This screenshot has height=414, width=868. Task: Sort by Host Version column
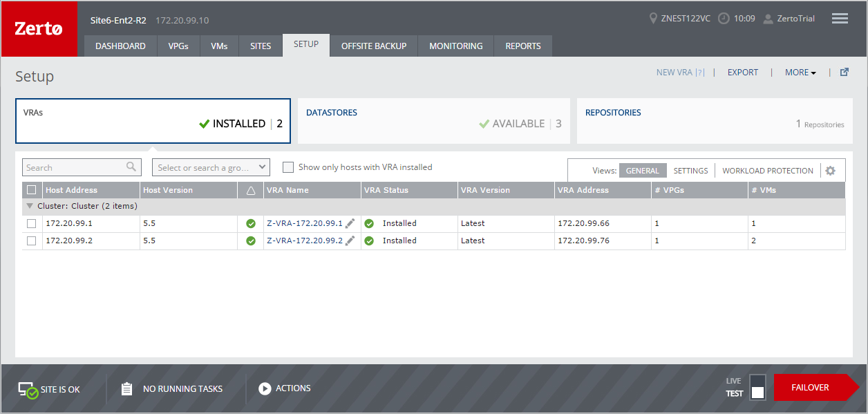click(188, 190)
